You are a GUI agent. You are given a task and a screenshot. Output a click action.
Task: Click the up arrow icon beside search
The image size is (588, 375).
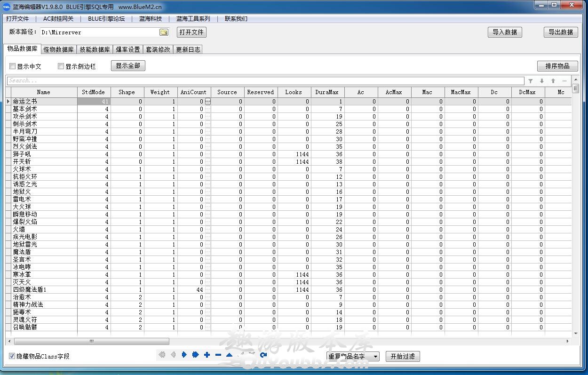(x=553, y=81)
